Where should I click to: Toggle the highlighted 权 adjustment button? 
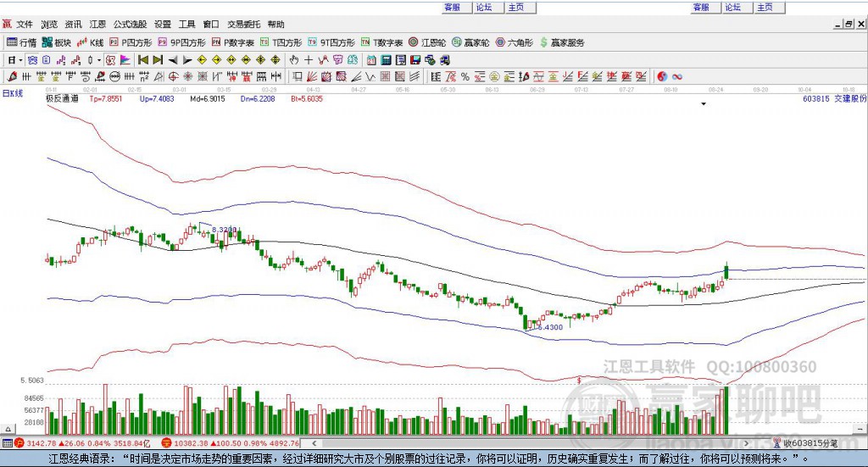click(110, 60)
